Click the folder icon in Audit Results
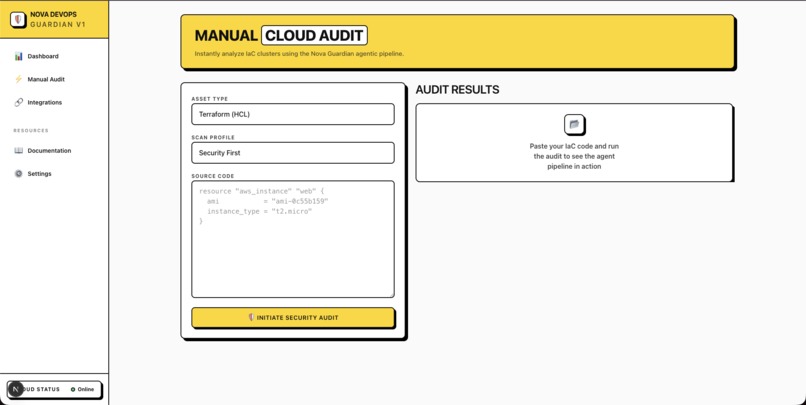The height and width of the screenshot is (405, 806). [x=574, y=124]
